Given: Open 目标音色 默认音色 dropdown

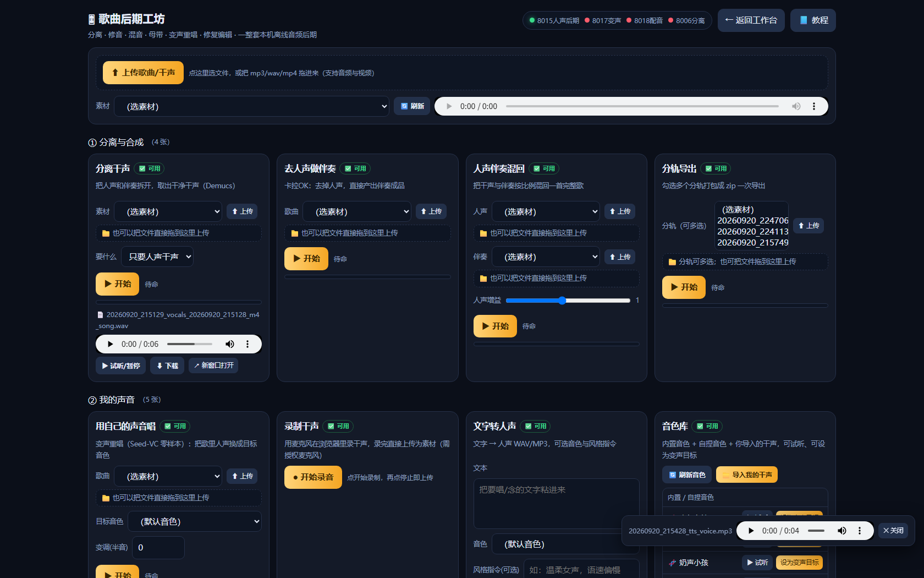Looking at the screenshot, I should [195, 521].
